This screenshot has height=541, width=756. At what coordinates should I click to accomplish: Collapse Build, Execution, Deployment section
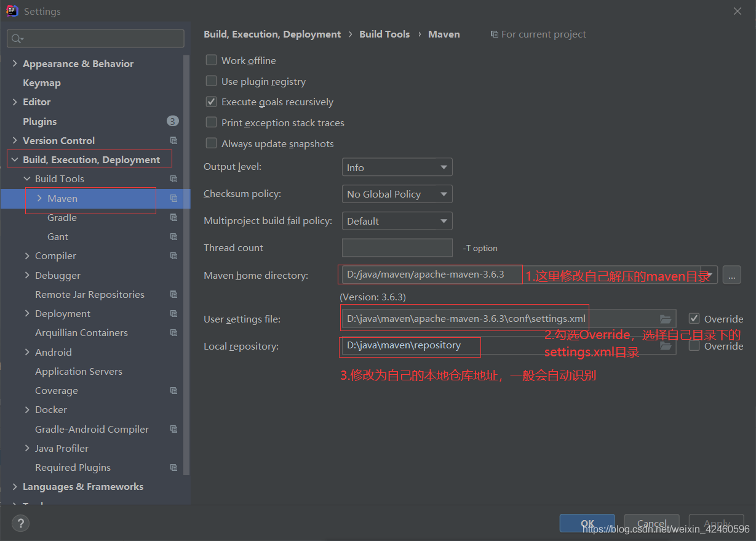15,159
